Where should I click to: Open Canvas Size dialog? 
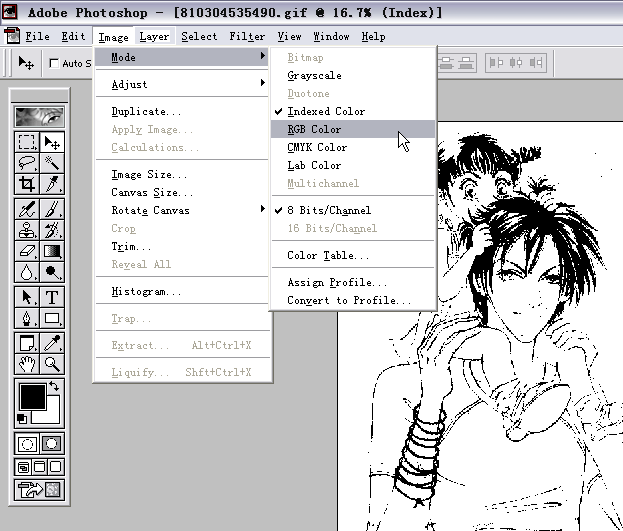pos(182,192)
